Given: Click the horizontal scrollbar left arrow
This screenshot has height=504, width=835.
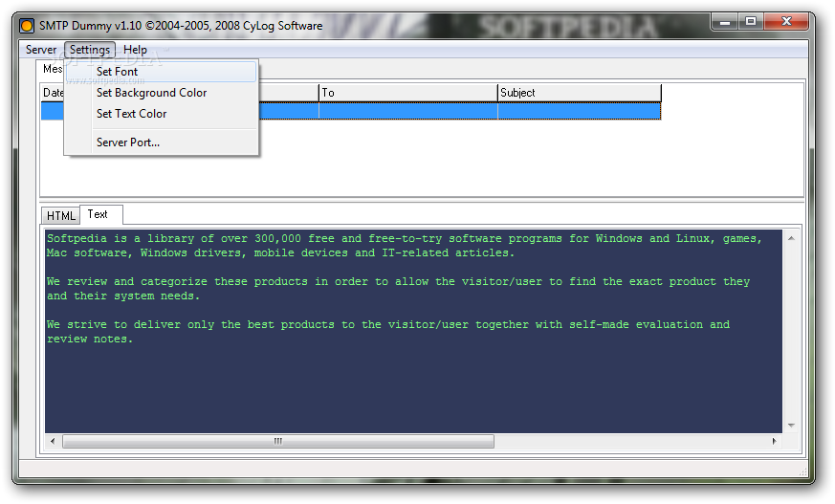Looking at the screenshot, I should [53, 441].
